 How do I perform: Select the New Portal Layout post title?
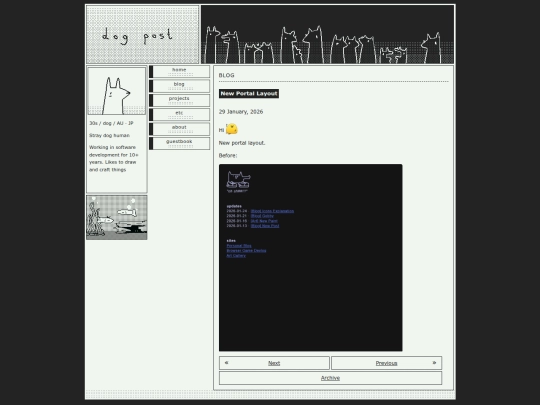[x=249, y=93]
